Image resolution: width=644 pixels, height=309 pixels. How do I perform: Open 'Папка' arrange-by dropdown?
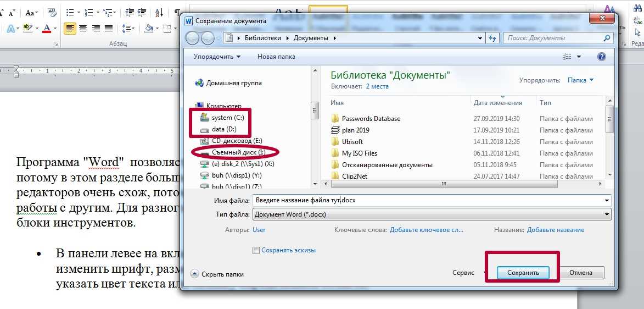click(x=580, y=80)
